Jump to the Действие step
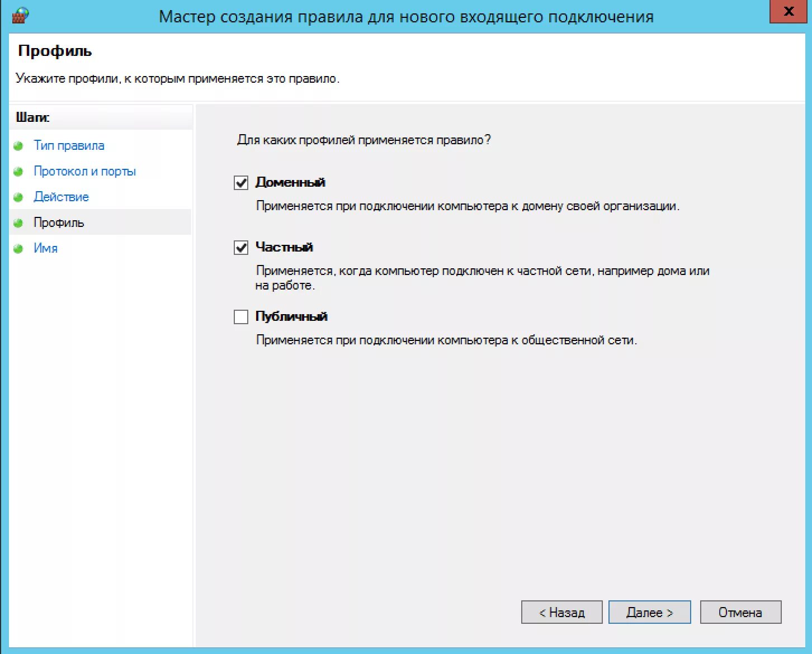812x654 pixels. point(61,197)
